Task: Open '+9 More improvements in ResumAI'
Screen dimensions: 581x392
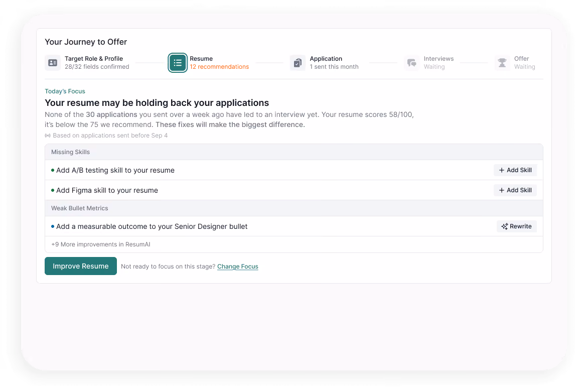Action: pyautogui.click(x=101, y=244)
